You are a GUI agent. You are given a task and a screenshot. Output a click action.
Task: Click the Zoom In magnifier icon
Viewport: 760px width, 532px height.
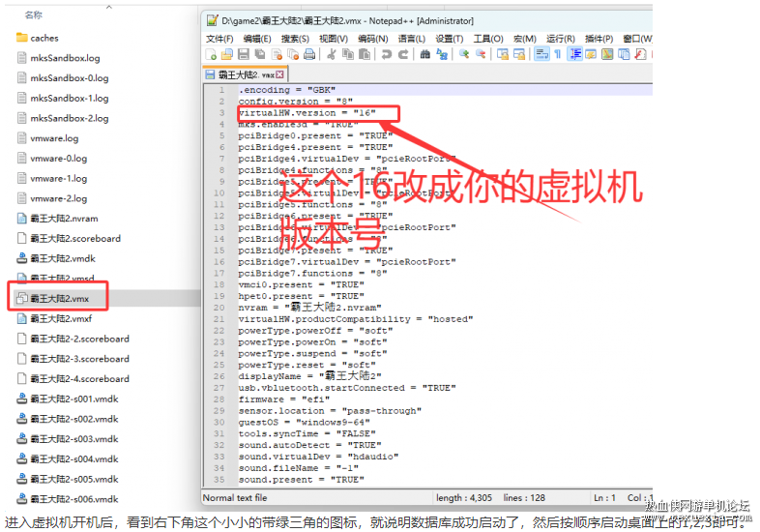464,54
